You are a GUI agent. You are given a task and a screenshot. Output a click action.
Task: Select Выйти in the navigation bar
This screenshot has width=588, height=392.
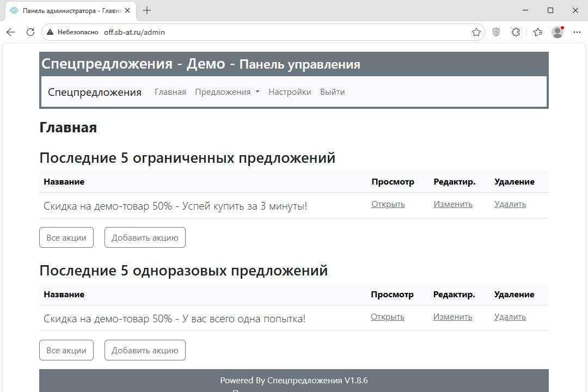[332, 92]
